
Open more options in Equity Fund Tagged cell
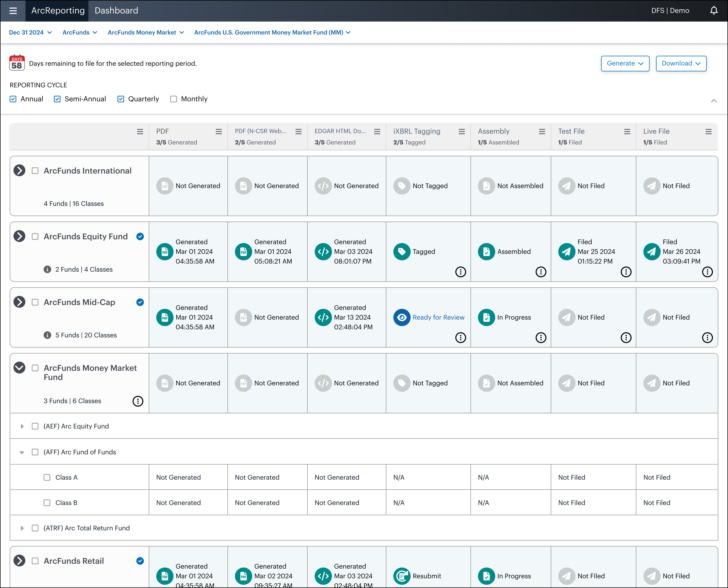tap(461, 272)
